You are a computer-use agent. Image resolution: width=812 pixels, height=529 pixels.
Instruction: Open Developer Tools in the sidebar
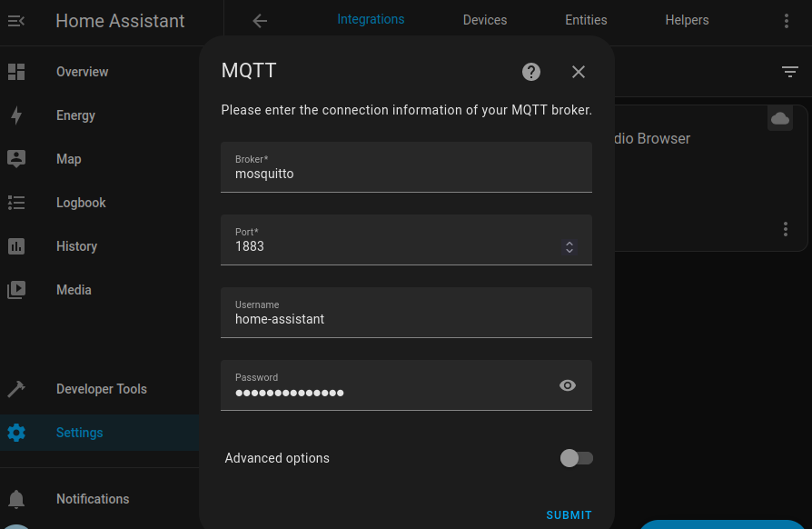point(99,389)
